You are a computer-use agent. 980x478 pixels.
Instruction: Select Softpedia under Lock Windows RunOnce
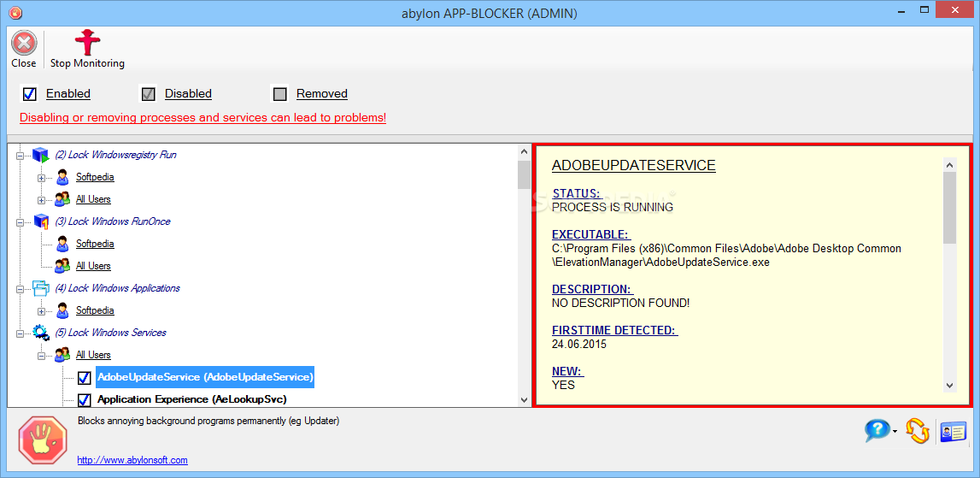tap(95, 244)
